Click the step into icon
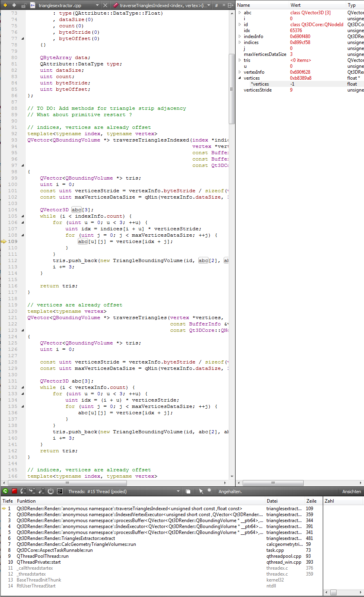The image size is (364, 597). click(x=33, y=491)
